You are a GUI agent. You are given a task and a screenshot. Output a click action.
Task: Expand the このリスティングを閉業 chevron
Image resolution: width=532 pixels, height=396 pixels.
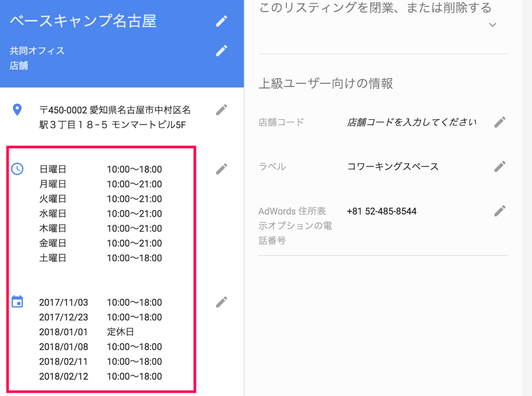coord(492,25)
